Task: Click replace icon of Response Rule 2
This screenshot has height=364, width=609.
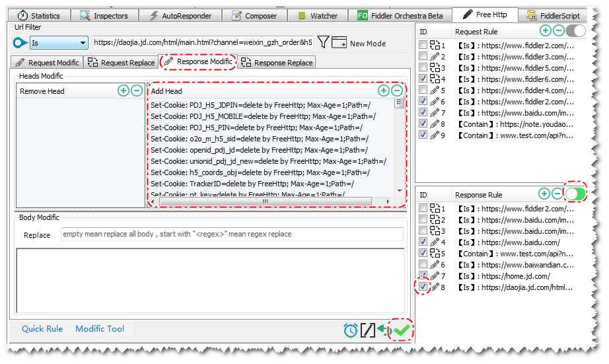Action: 435,219
